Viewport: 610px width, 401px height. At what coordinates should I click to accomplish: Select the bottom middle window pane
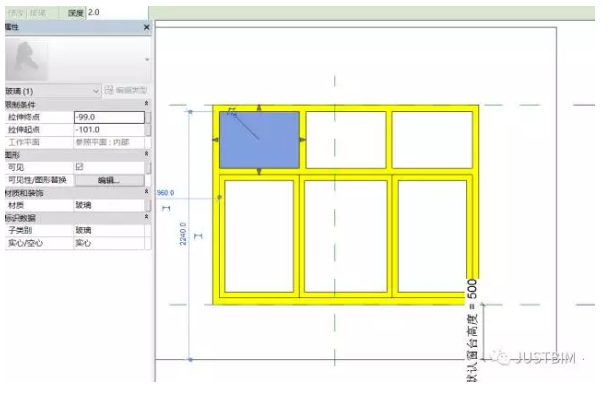click(x=345, y=236)
